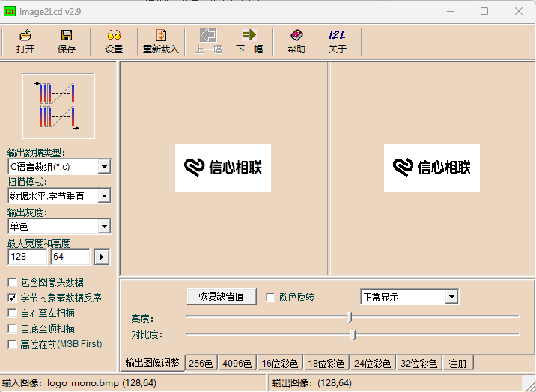Viewport: 536px width, 392px height.
Task: Open 设置 settings glasses icon
Action: click(114, 42)
